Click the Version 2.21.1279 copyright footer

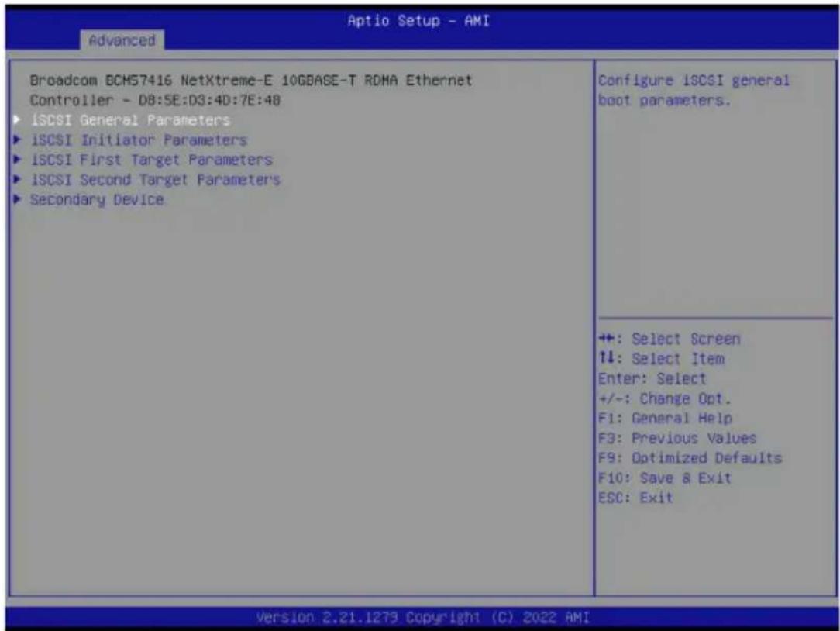point(422,618)
